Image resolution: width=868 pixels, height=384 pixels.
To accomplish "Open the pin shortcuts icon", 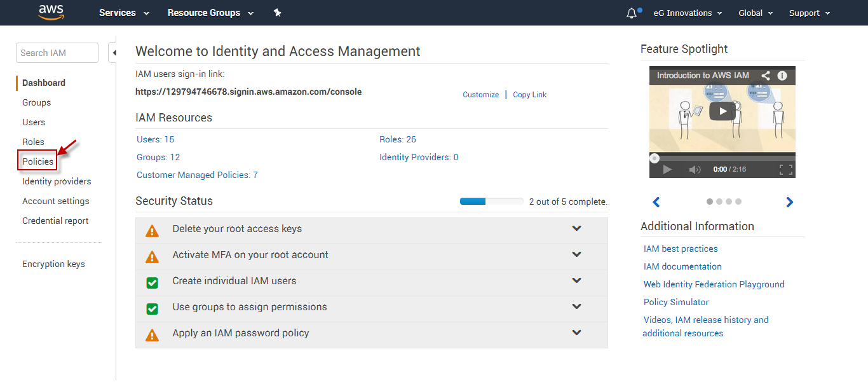I will click(x=277, y=13).
